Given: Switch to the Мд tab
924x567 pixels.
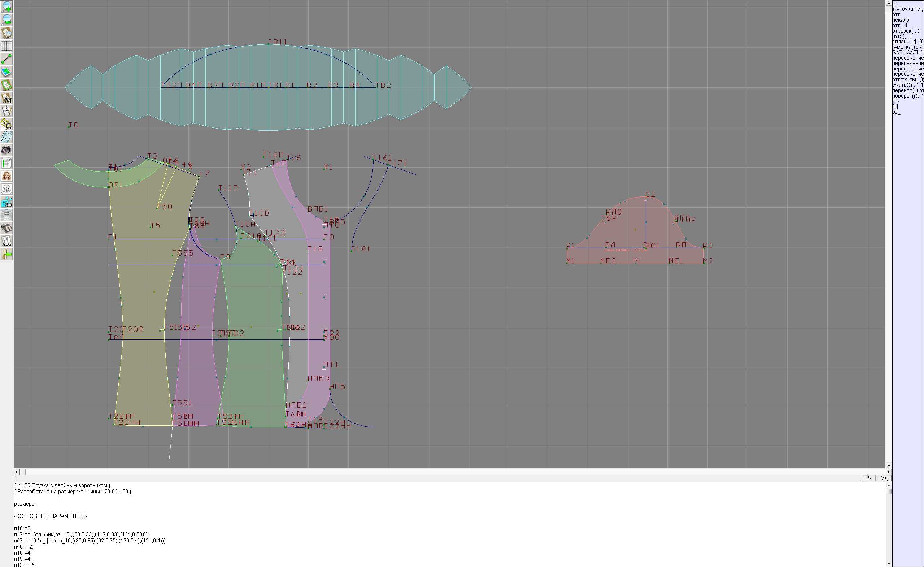Looking at the screenshot, I should (x=884, y=478).
